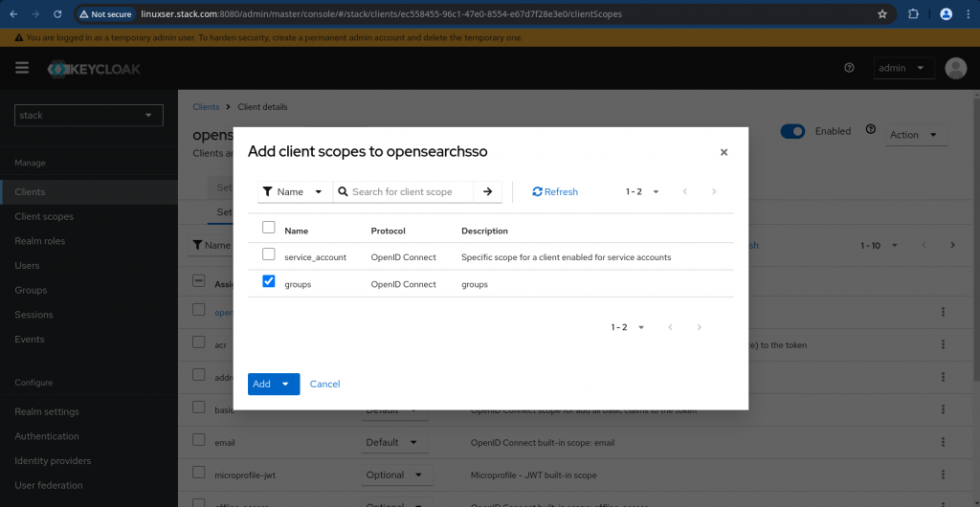
Task: Toggle the client Enabled switch
Action: 792,132
